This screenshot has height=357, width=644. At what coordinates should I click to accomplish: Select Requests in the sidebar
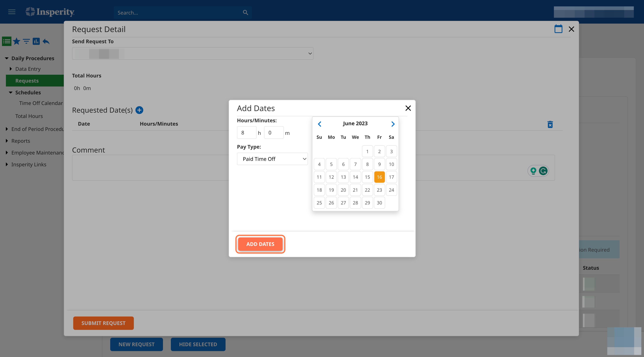pyautogui.click(x=35, y=80)
